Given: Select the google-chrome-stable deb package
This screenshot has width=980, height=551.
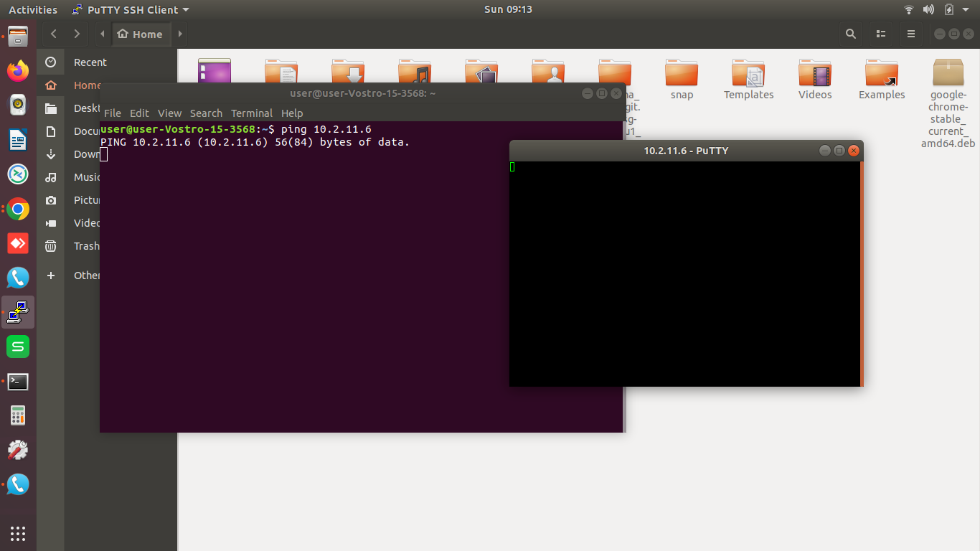Looking at the screenshot, I should click(x=948, y=103).
